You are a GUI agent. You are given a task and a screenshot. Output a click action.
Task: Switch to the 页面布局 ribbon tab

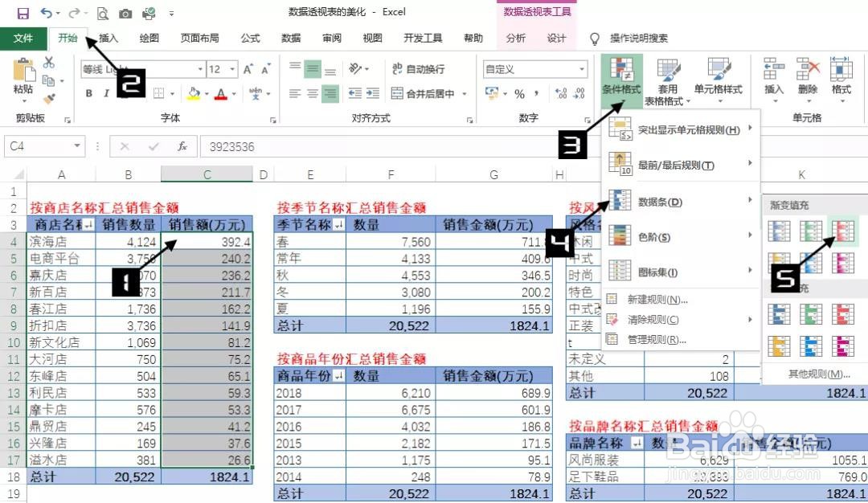pyautogui.click(x=199, y=39)
